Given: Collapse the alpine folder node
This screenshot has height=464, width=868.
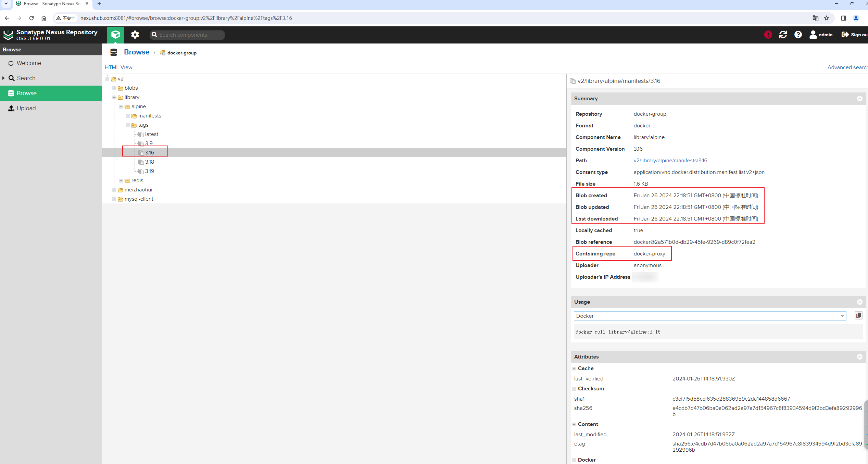Looking at the screenshot, I should (x=121, y=106).
